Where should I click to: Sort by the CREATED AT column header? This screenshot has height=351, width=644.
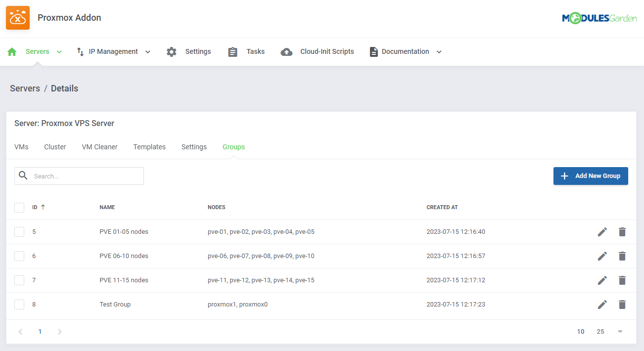pos(442,208)
